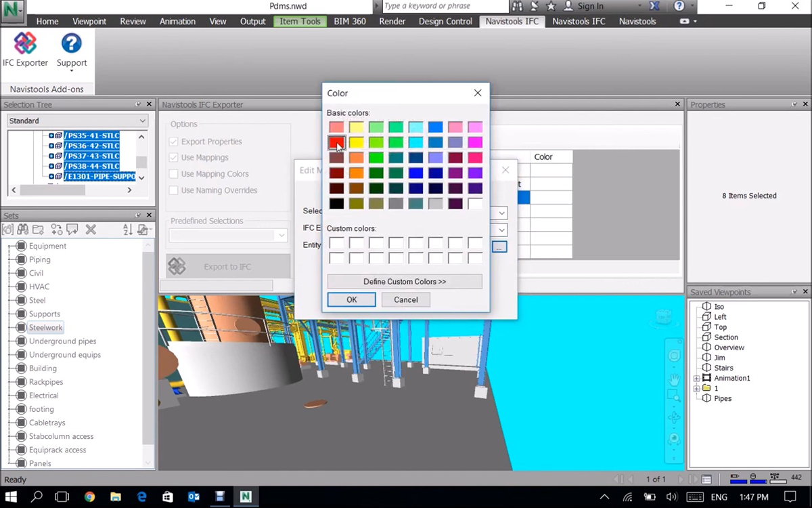Open Chrome from the Windows taskbar
This screenshot has height=508, width=812.
point(89,497)
